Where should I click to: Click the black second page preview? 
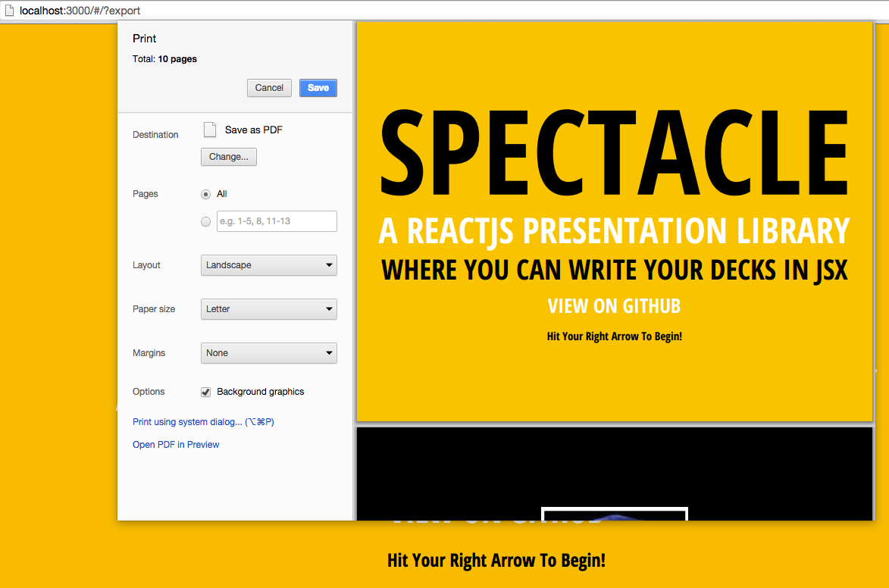(x=615, y=474)
